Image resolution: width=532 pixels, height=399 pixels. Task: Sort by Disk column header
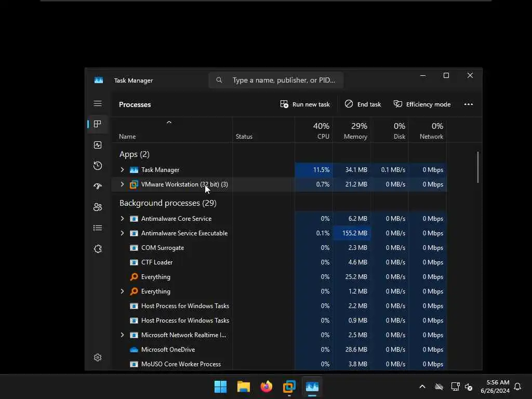390,130
